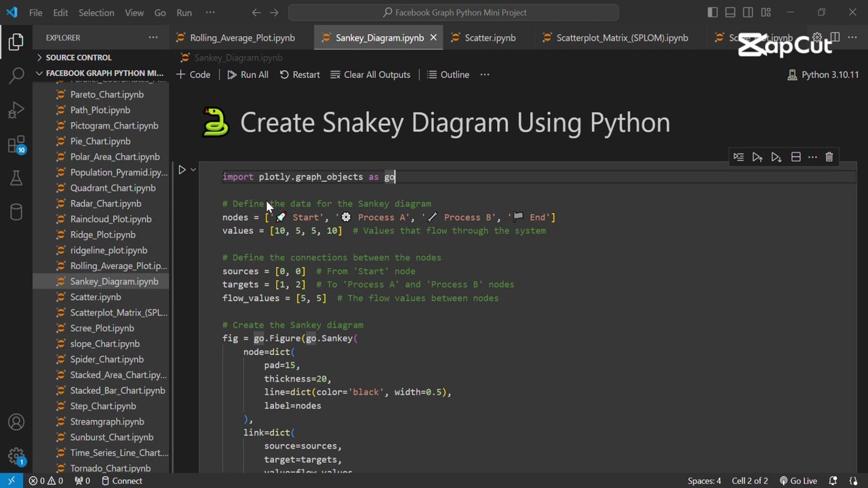
Task: Open the Testing flask icon
Action: coord(16,178)
